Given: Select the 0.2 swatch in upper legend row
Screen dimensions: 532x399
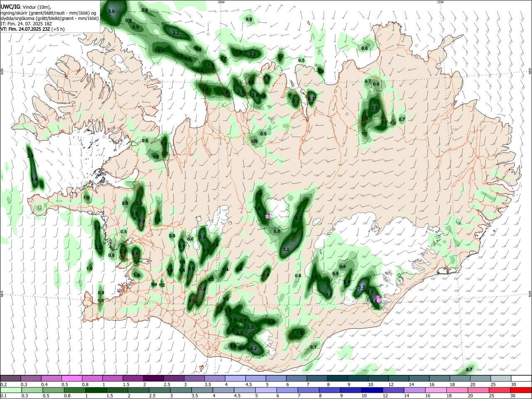Looking at the screenshot, I should click(x=11, y=379).
